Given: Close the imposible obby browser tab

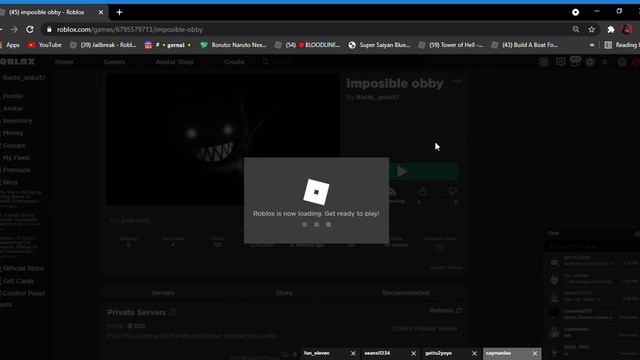Looking at the screenshot, I should click(x=101, y=12).
